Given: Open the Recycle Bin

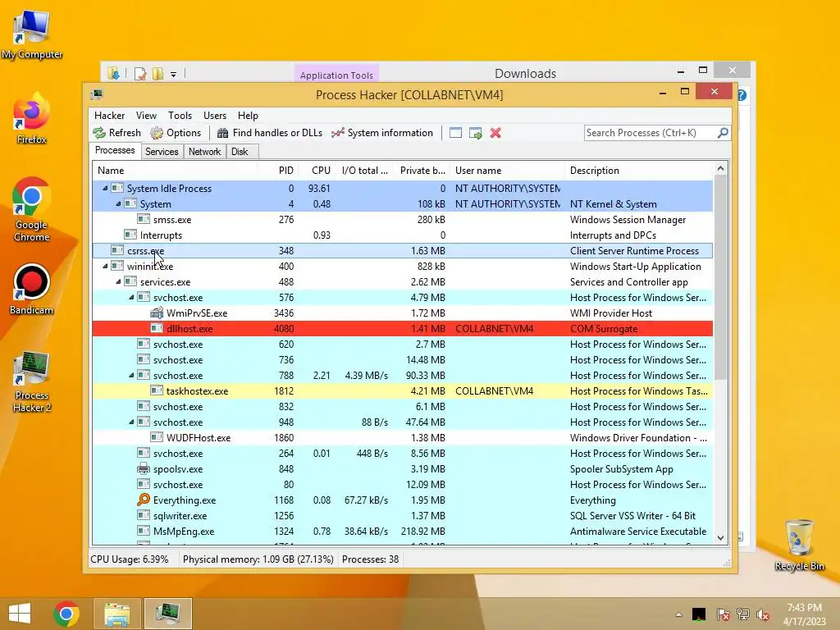Looking at the screenshot, I should [799, 545].
